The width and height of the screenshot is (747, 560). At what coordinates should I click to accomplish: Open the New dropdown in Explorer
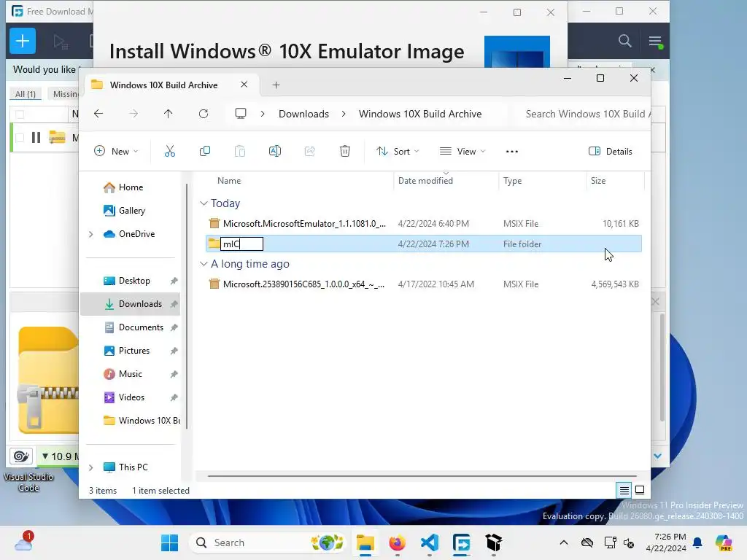(116, 152)
